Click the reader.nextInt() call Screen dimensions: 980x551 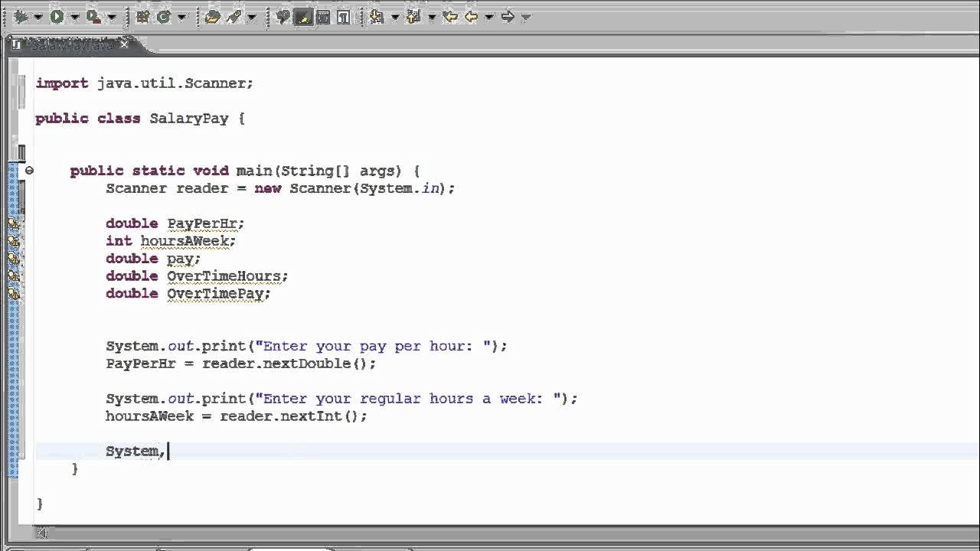click(x=291, y=416)
